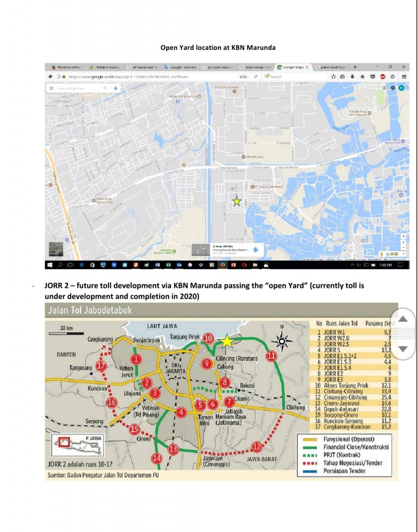
Task: Open the Google account avatar N
Action: 401,88
